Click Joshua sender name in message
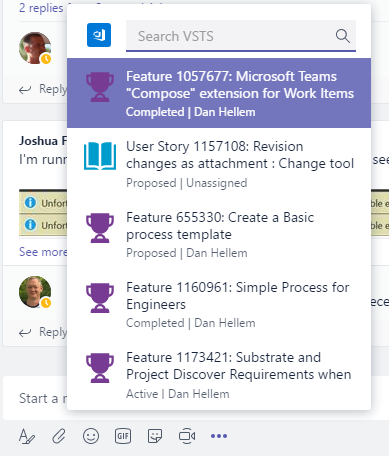This screenshot has width=389, height=456. tap(43, 141)
